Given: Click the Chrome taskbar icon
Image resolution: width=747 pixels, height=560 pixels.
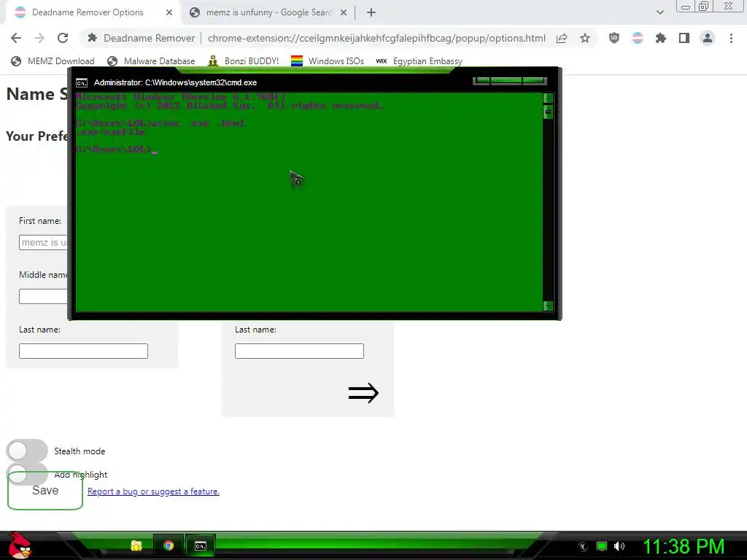Looking at the screenshot, I should (x=169, y=545).
